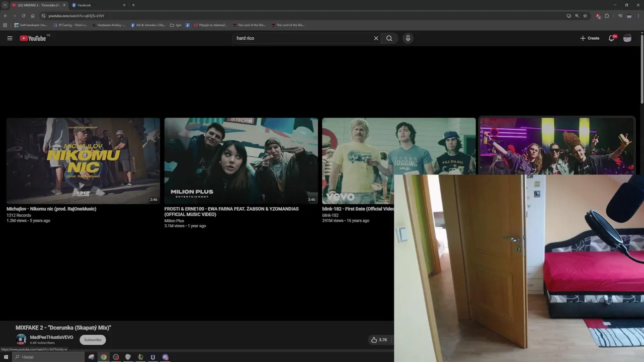Open the 'blink-182' channel name

(x=331, y=215)
